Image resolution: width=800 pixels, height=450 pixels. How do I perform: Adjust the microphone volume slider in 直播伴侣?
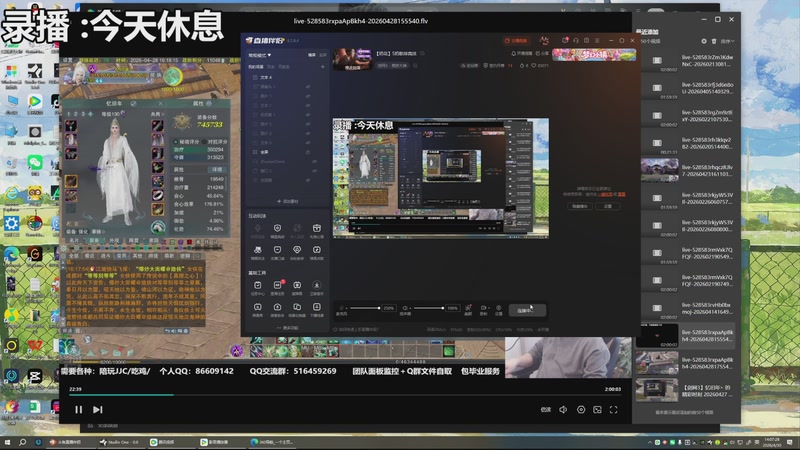click(x=364, y=308)
